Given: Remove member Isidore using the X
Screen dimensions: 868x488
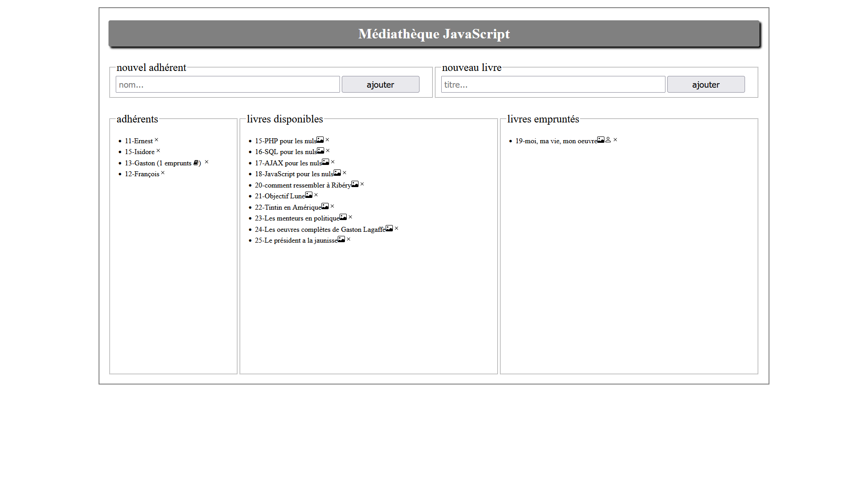Looking at the screenshot, I should [158, 151].
